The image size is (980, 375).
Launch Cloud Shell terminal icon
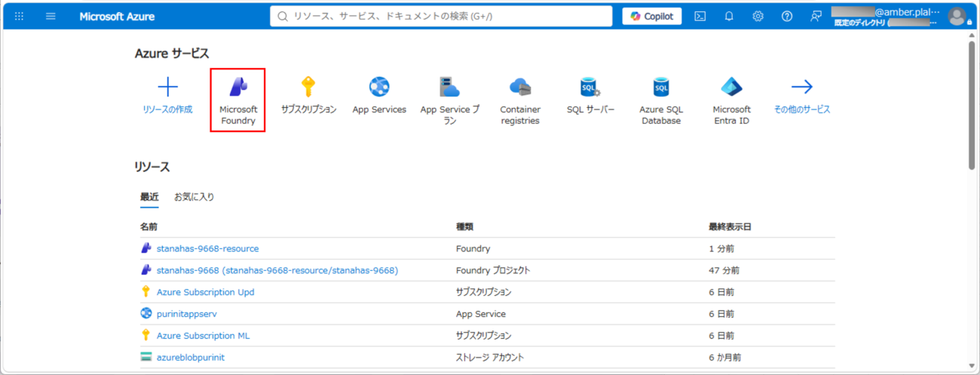coord(700,17)
